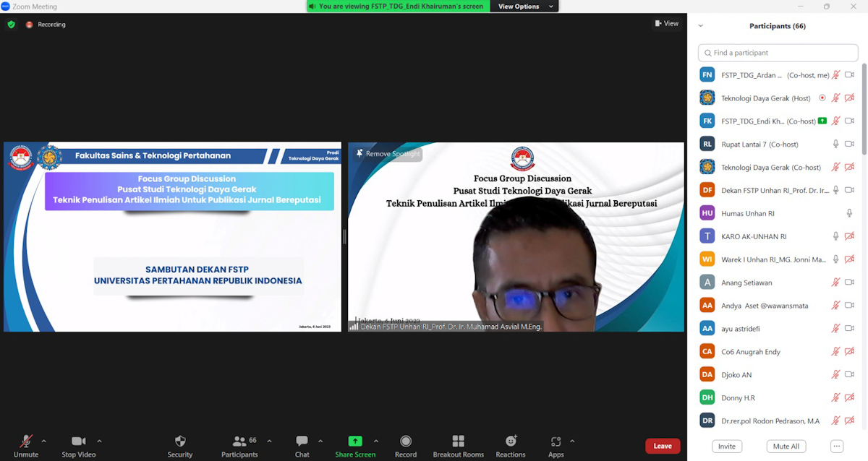
Task: Click the participants list scrollbar
Action: (864, 108)
